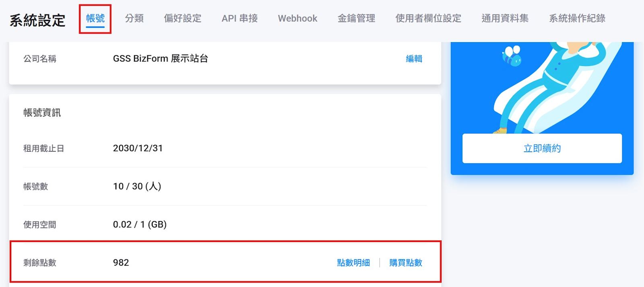The height and width of the screenshot is (287, 644).
Task: View the 系統操作紀錄 tab
Action: click(577, 18)
